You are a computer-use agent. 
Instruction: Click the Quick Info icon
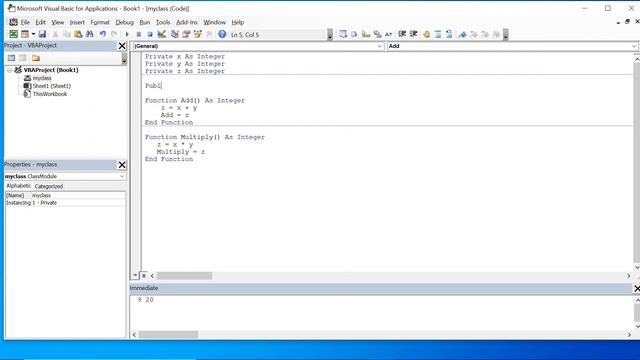coord(366,34)
